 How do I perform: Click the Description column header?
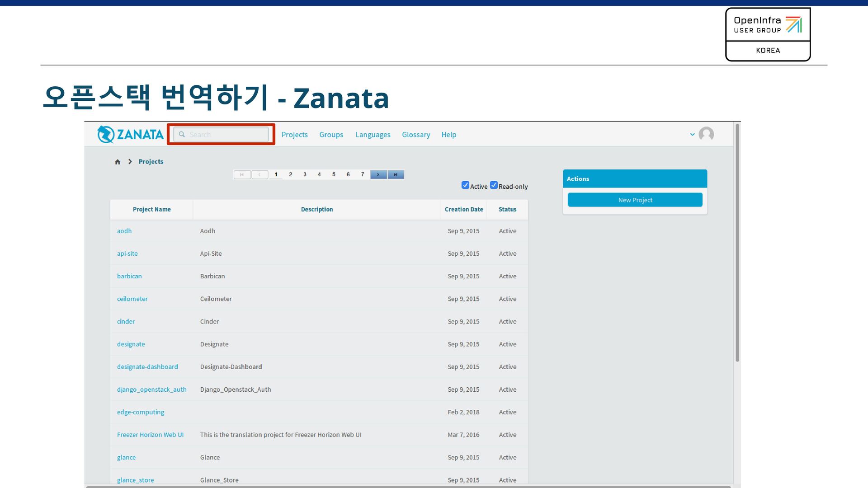[317, 209]
